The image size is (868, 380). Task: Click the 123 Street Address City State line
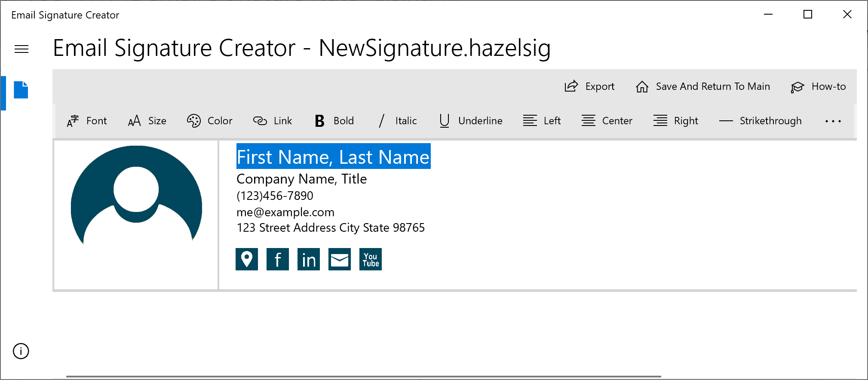(331, 227)
